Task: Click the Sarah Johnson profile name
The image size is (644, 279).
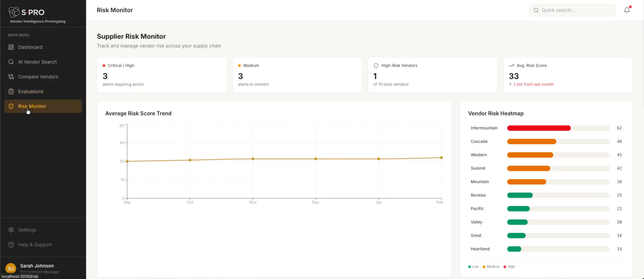Action: 37,266
